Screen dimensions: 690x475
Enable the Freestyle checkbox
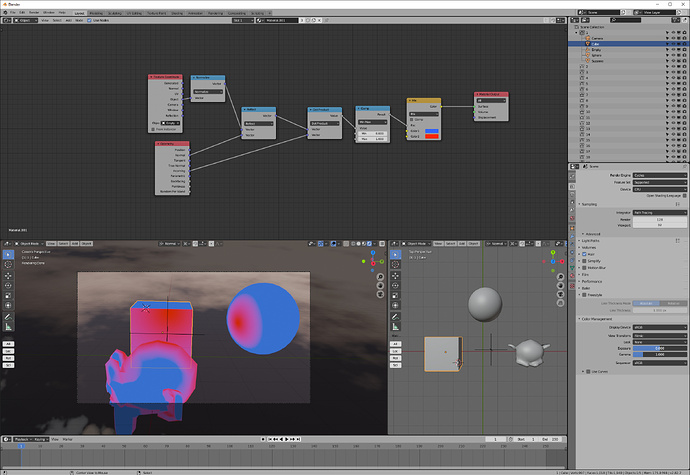(584, 295)
